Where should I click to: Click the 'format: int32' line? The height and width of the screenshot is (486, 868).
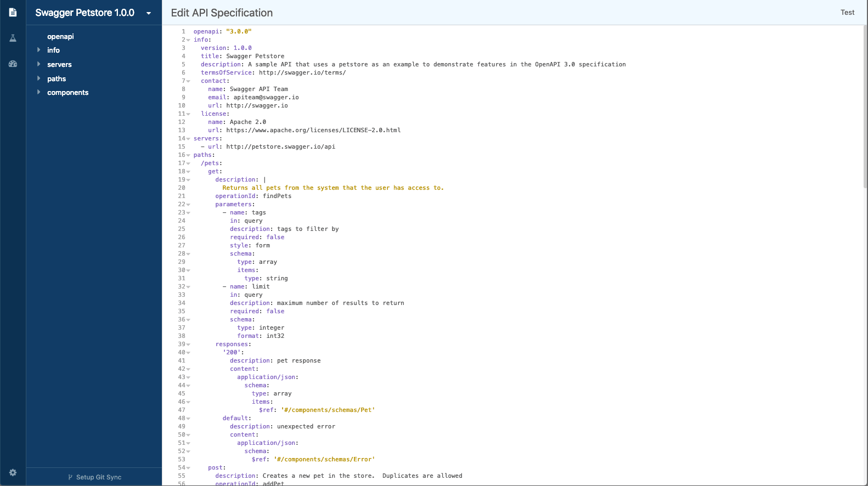[x=261, y=336]
